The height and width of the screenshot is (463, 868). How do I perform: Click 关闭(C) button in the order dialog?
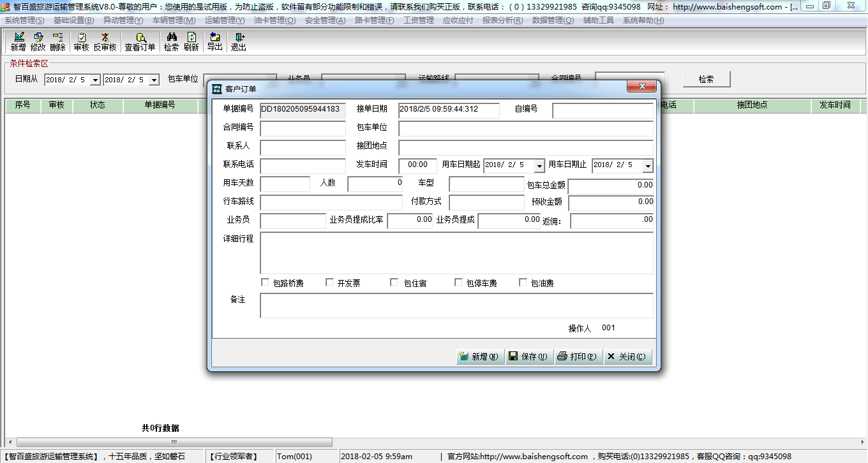pyautogui.click(x=627, y=356)
